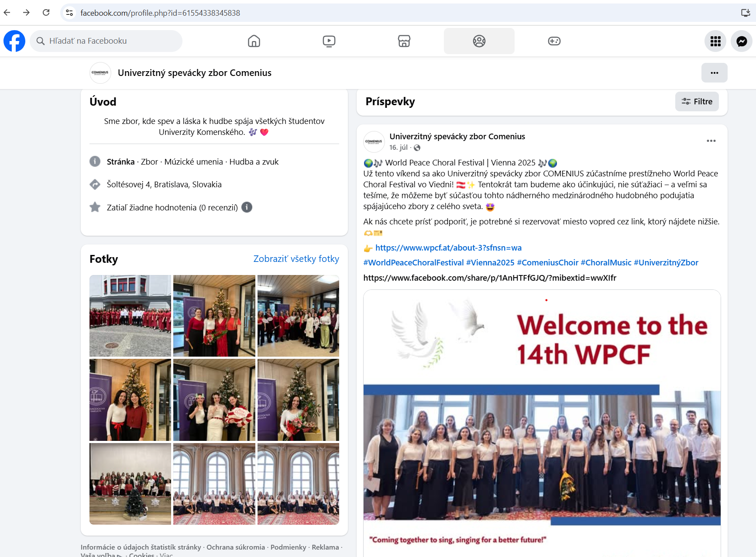Open the first choir photo outside building
Viewport: 756px width, 557px height.
[x=130, y=316]
